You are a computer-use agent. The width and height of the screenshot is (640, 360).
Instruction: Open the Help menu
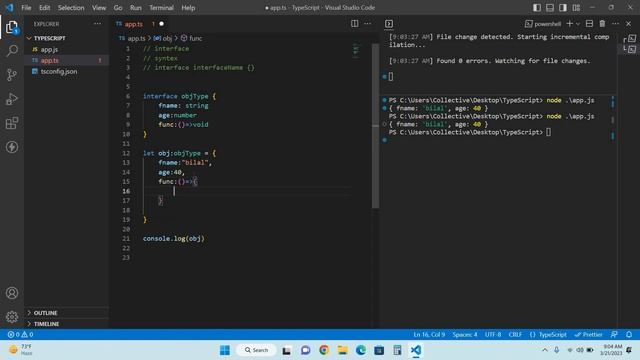[188, 8]
